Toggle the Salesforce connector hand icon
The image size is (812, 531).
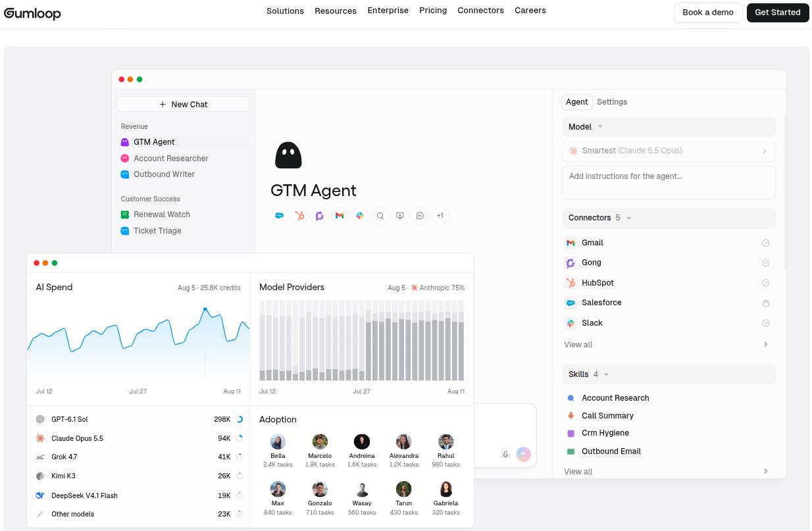[x=765, y=303]
